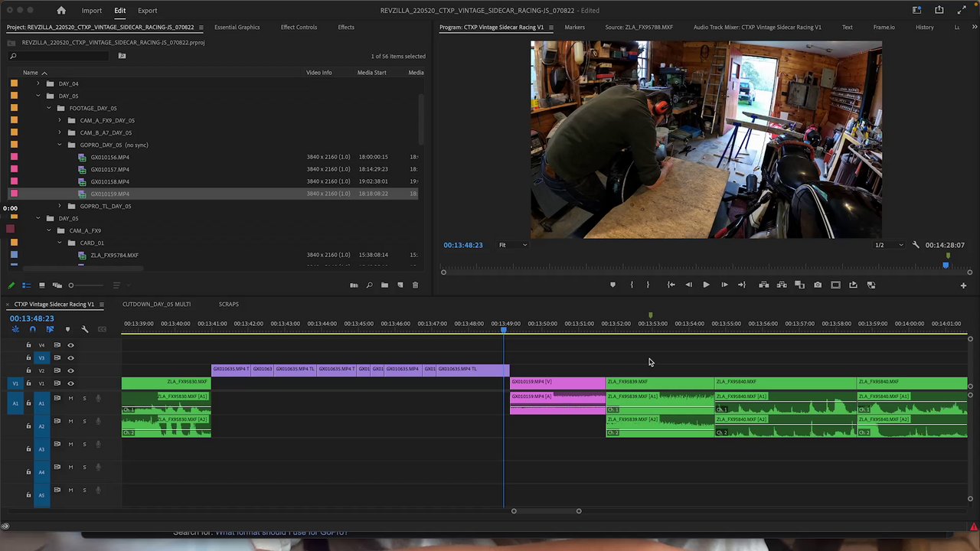Click the Find magnifier in Project panel
The image size is (980, 551).
[369, 285]
